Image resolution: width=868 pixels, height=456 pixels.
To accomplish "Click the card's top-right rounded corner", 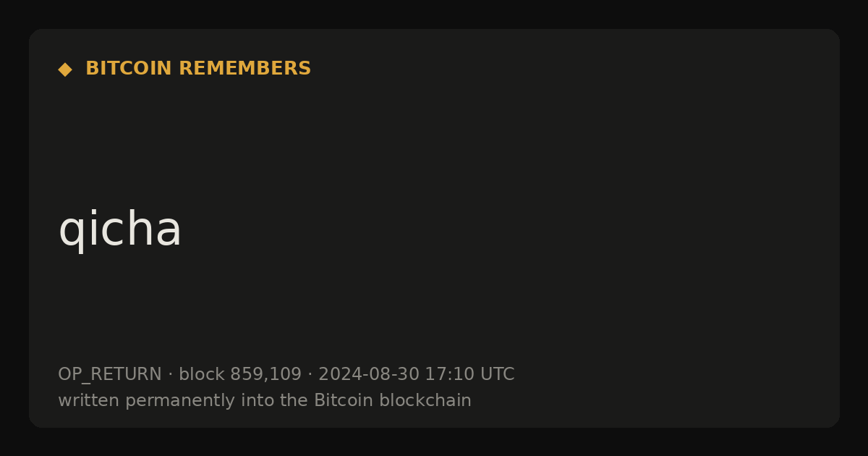I will (833, 35).
